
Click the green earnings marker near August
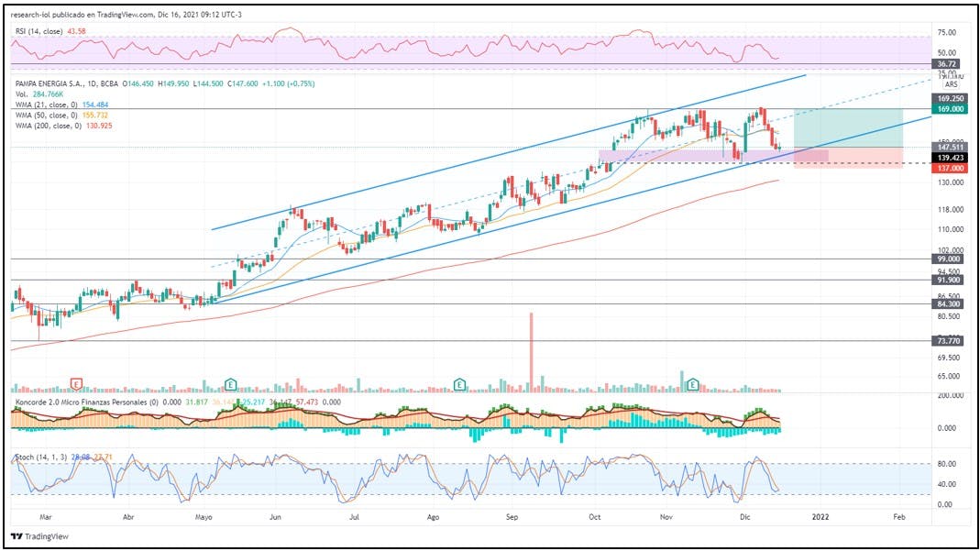click(459, 384)
